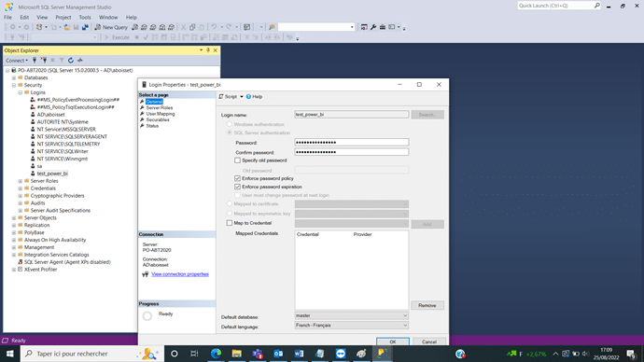Uncheck Enforce password policy

click(x=237, y=178)
